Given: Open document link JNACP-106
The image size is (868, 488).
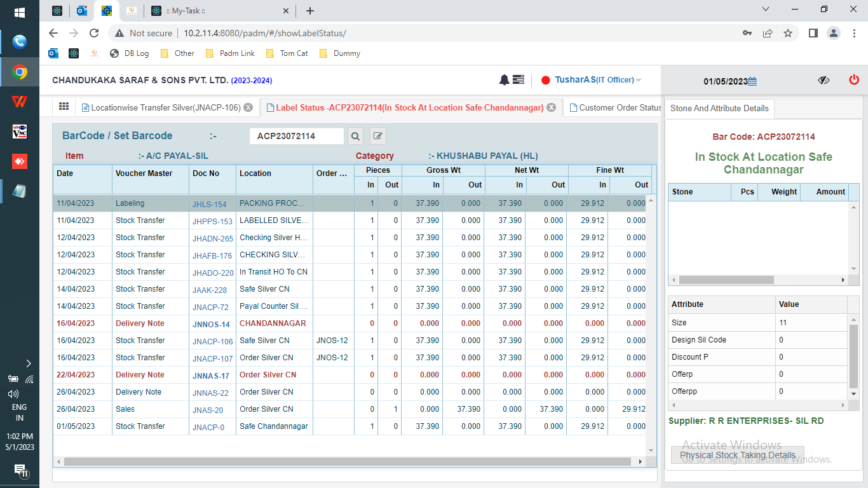Looking at the screenshot, I should (x=213, y=342).
